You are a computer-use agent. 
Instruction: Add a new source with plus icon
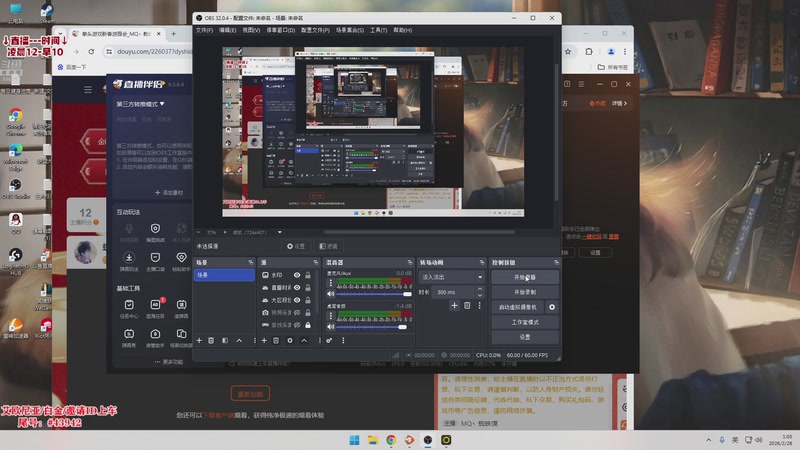tap(264, 340)
